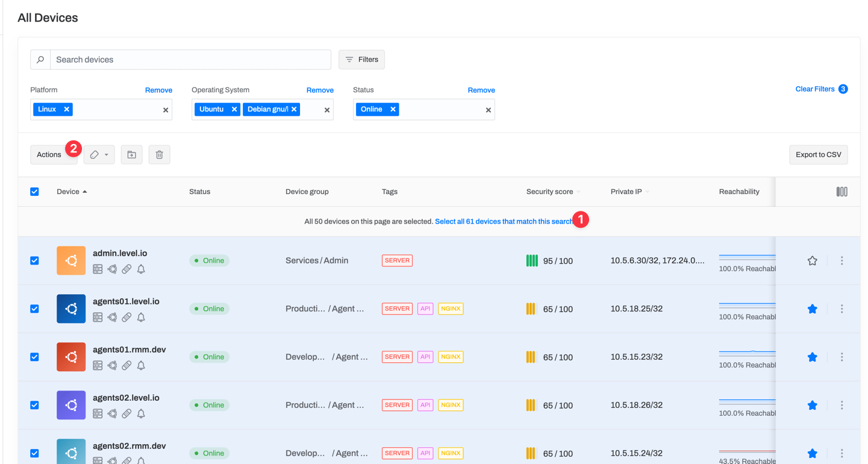Click NGINX tag on agents01.level.io row
This screenshot has width=868, height=464.
(451, 309)
